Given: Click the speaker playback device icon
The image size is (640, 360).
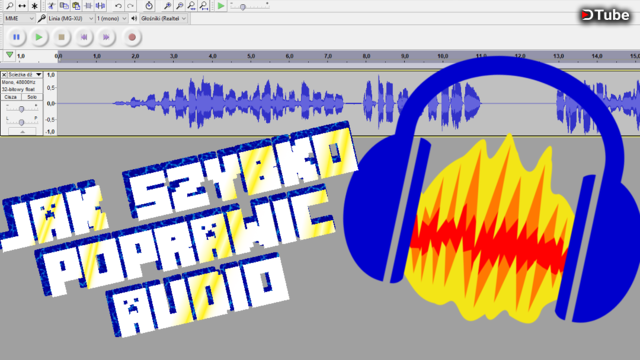Looking at the screenshot, I should [134, 18].
